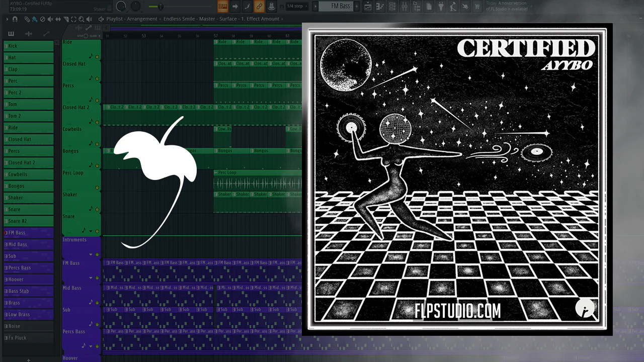Select the Clap pattern in picker
Viewport: 644px width, 362px height.
click(x=28, y=69)
